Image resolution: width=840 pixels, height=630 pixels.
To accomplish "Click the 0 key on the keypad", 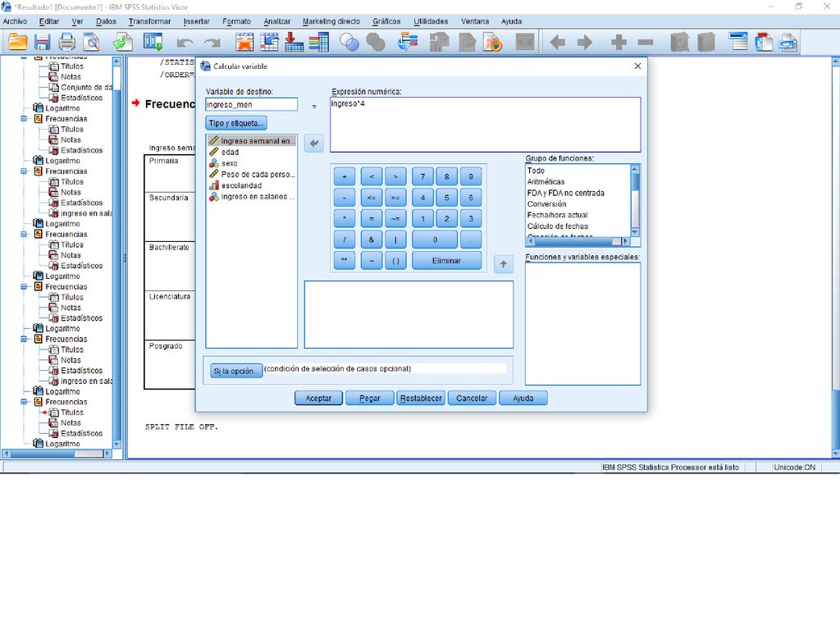I will point(435,240).
